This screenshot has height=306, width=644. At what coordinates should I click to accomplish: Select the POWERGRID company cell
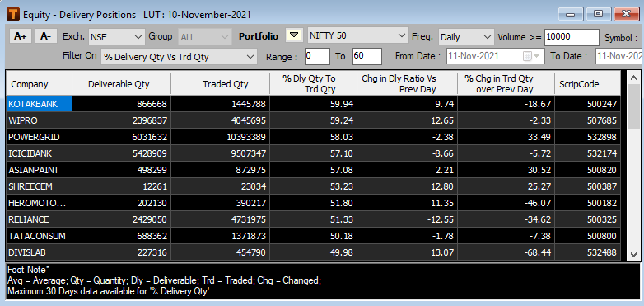pos(39,137)
